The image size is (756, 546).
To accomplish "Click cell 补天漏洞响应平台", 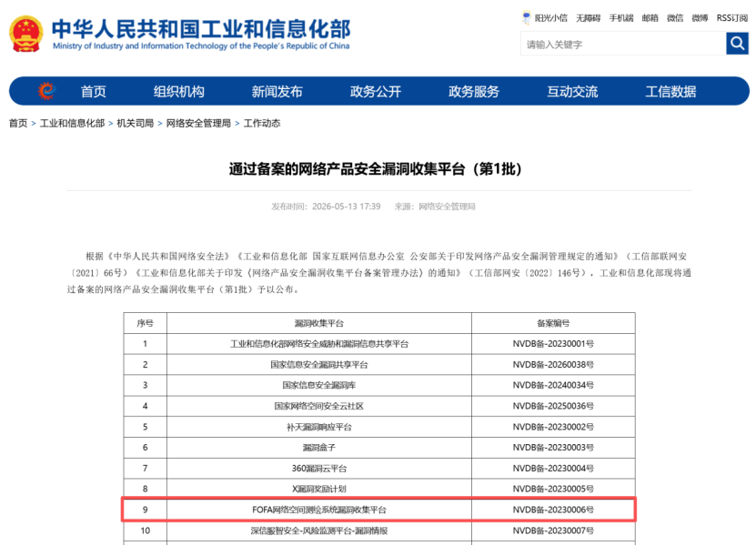I will pos(319,427).
